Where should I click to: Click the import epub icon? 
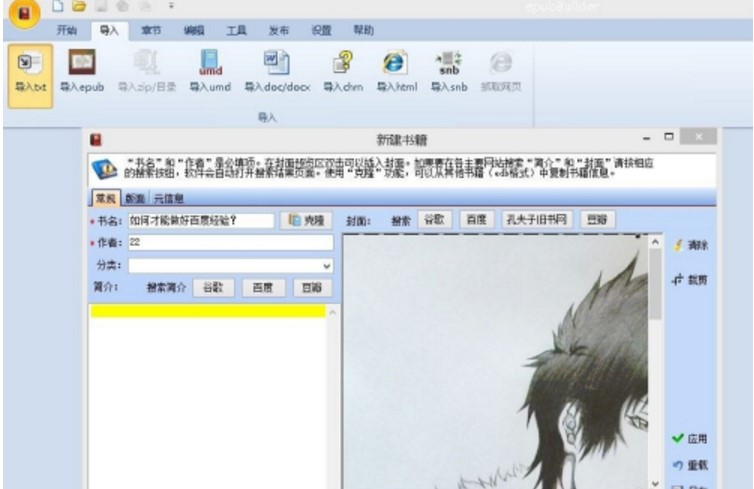click(82, 72)
